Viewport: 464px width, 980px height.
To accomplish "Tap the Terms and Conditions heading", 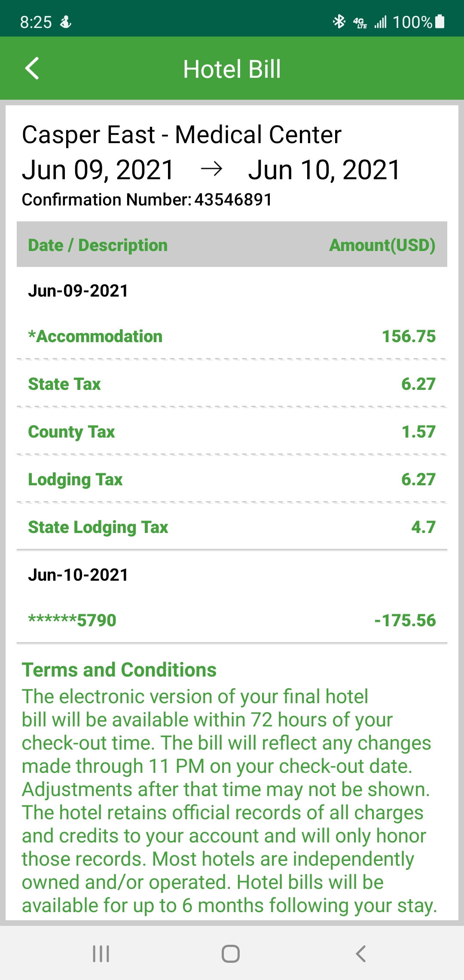I will point(119,670).
